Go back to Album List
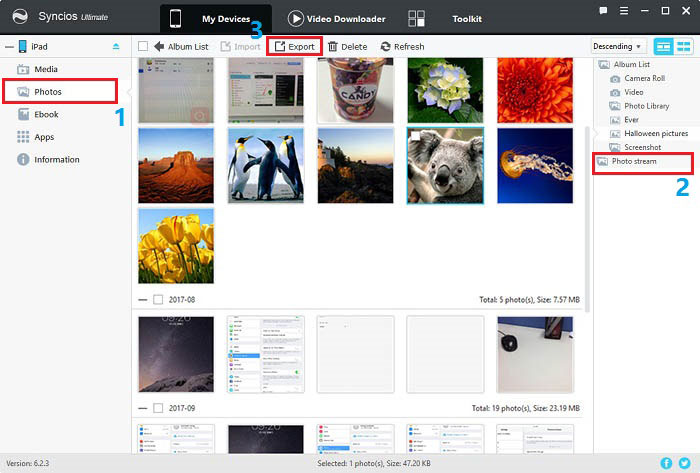 click(181, 46)
